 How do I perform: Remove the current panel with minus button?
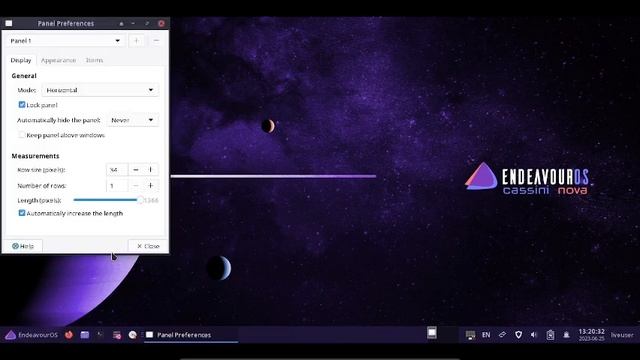pos(156,41)
